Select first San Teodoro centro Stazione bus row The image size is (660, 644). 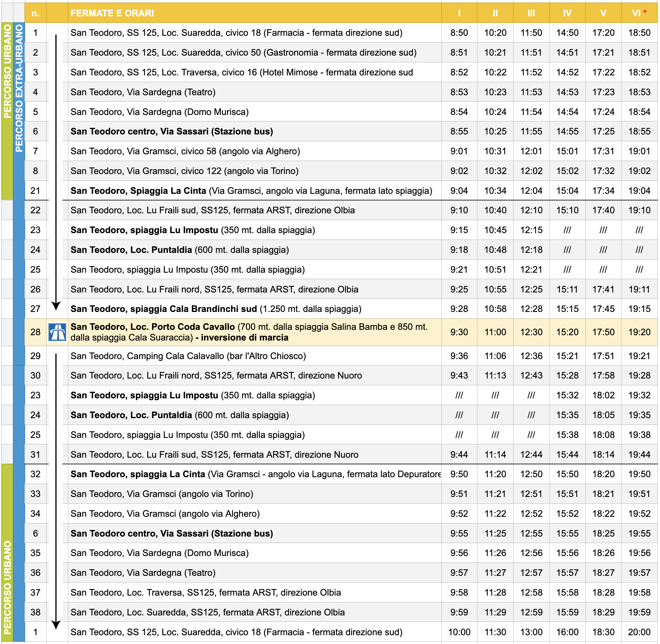coord(341,131)
